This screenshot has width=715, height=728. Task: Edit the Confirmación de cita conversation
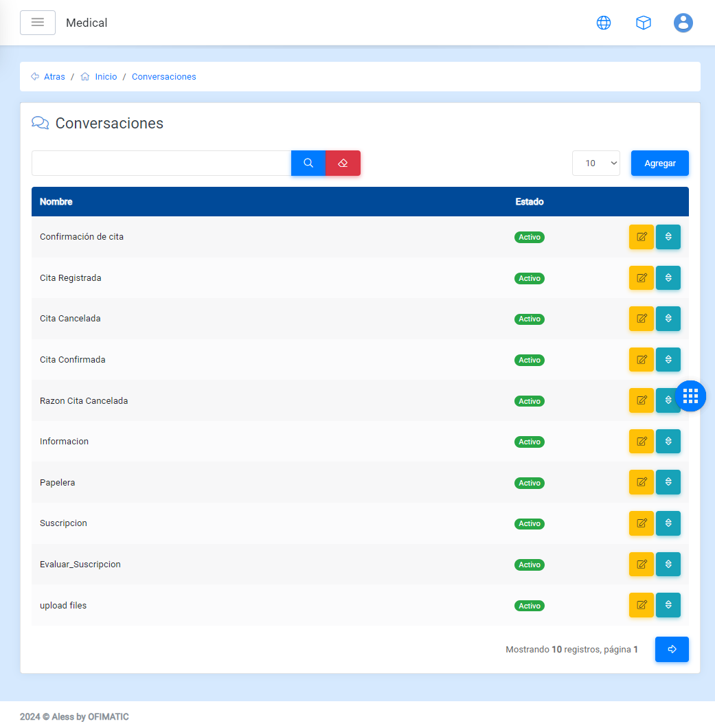coord(642,237)
